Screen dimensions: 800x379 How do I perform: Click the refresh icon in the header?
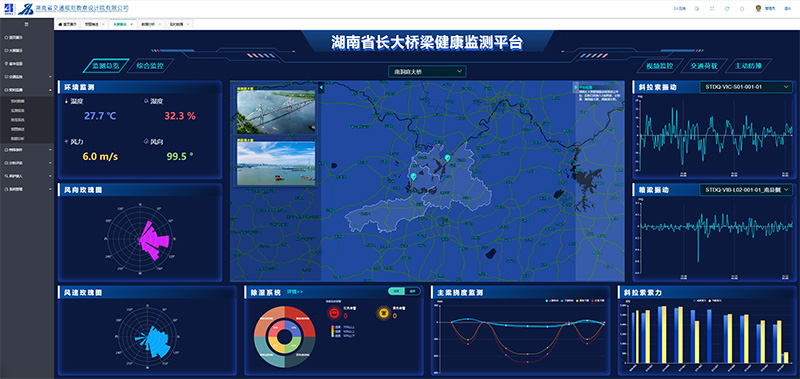(727, 9)
